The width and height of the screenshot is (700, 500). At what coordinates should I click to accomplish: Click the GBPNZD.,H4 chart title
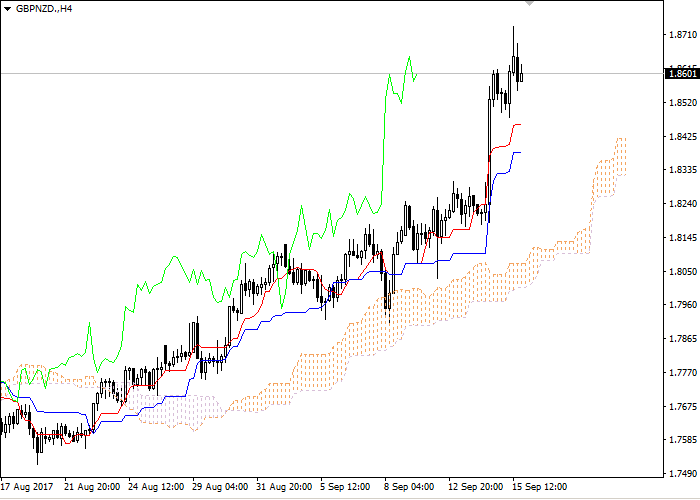pyautogui.click(x=44, y=8)
